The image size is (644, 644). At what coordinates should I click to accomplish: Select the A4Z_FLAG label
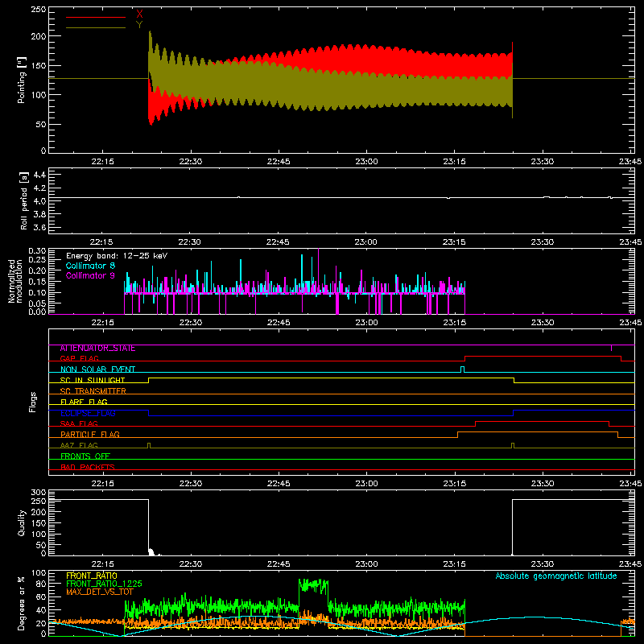point(79,446)
